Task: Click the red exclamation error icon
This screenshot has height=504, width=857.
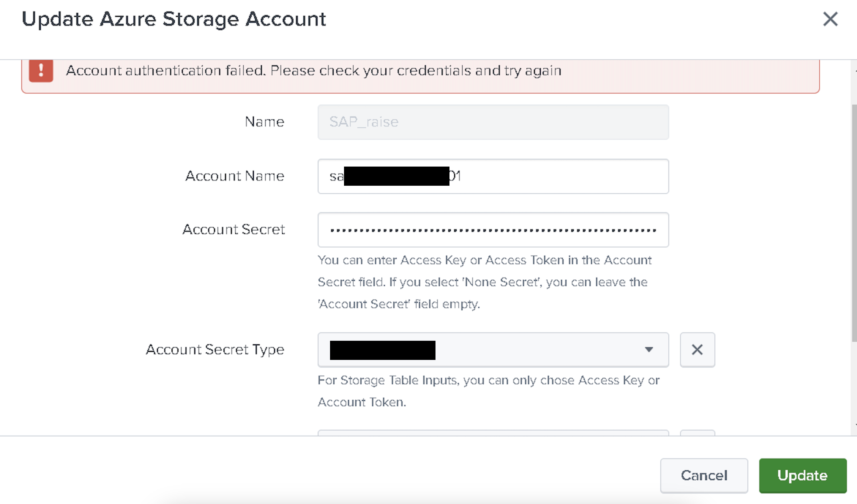Action: point(41,71)
